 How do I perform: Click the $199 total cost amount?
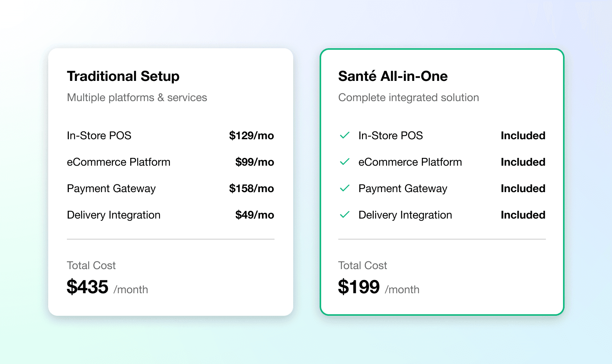pos(358,287)
